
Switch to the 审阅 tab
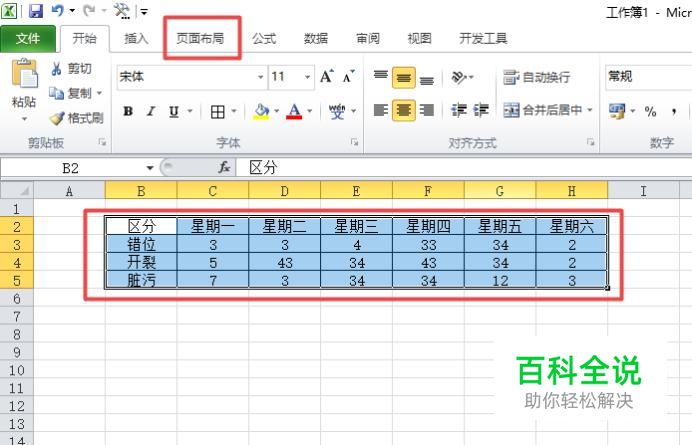click(368, 39)
